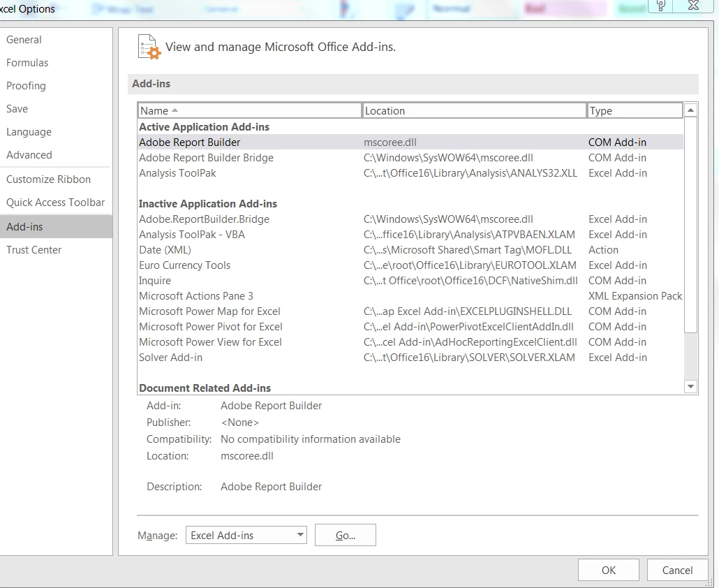Click the Publisher <None> value

[x=240, y=422]
